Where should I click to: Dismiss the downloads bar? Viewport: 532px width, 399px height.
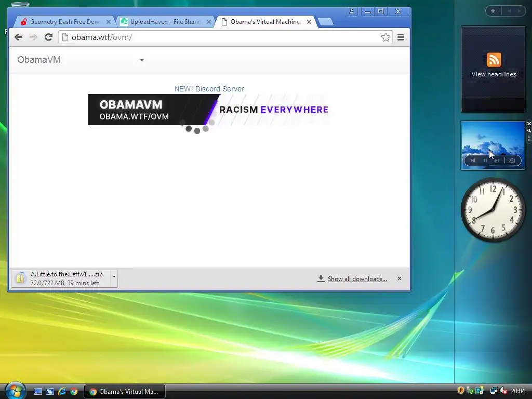[400, 278]
